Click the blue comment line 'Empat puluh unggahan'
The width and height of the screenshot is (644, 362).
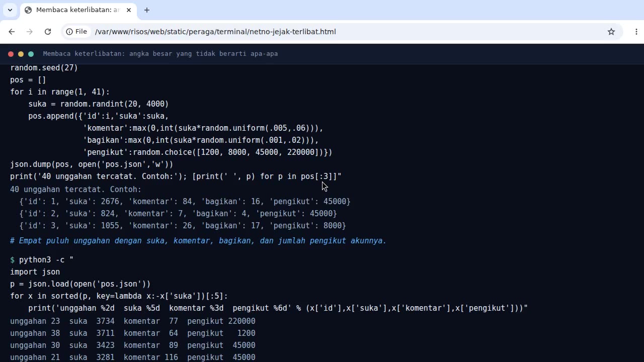198,241
